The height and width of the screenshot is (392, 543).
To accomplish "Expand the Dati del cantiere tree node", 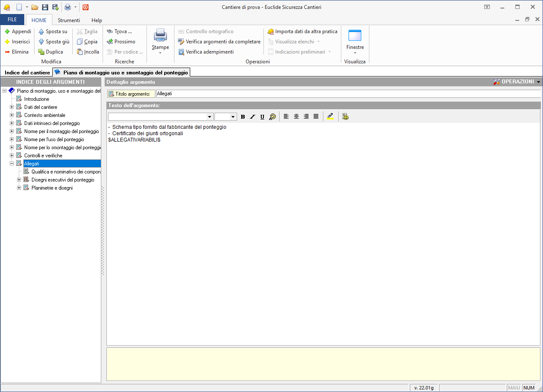I will [x=12, y=107].
